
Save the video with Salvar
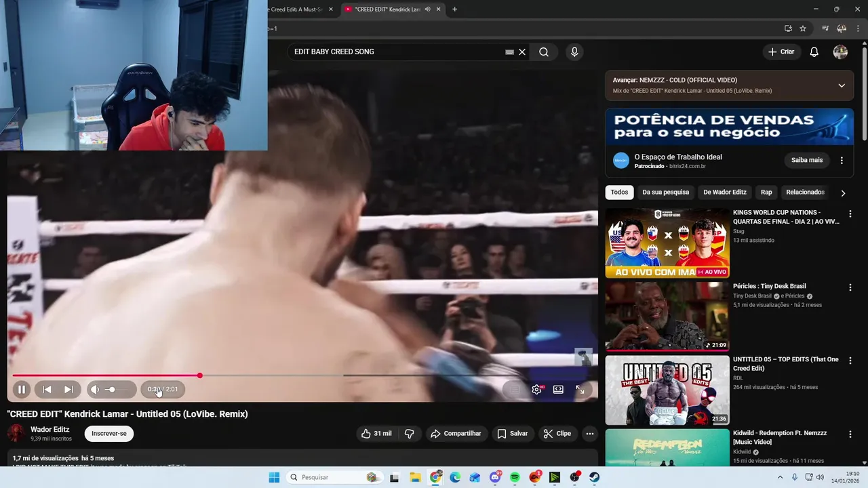point(513,434)
